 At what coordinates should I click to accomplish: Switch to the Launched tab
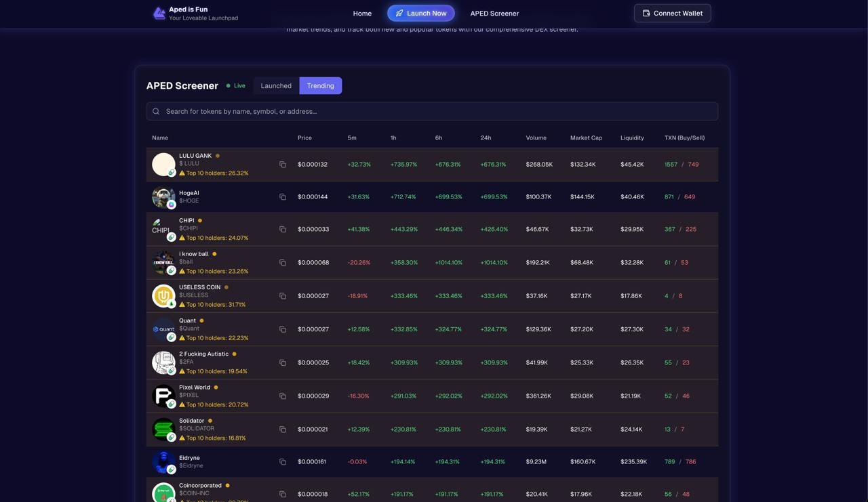point(276,86)
